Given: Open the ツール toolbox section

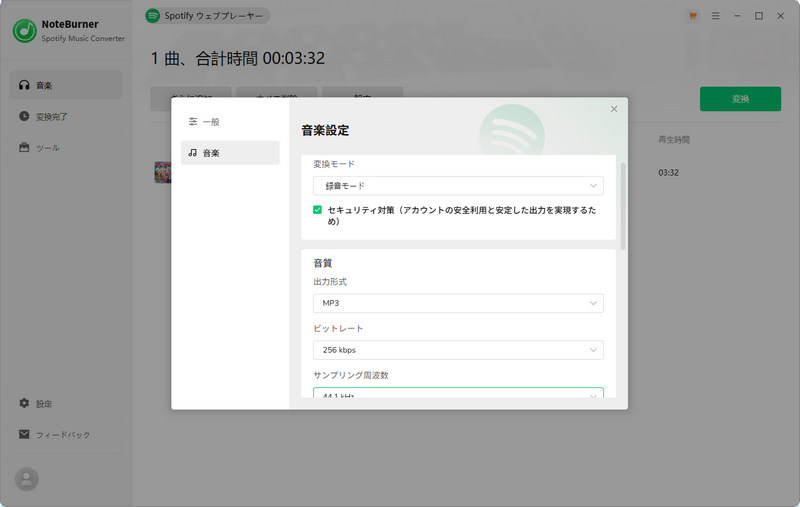Looking at the screenshot, I should (x=66, y=147).
